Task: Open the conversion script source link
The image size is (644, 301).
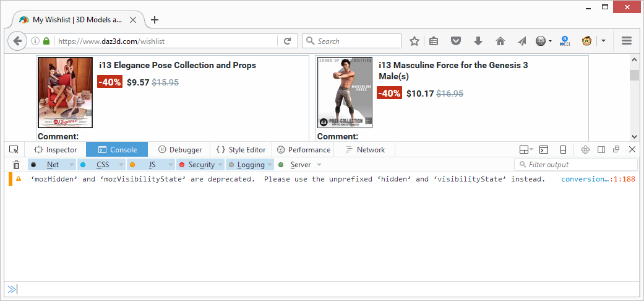Action: (x=598, y=179)
